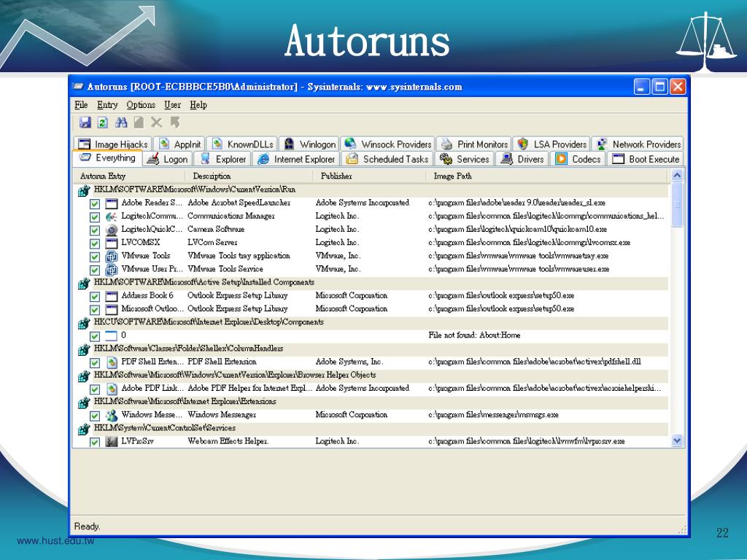
Task: Click registry icon beside CurrentVersion\Run key
Action: click(84, 191)
